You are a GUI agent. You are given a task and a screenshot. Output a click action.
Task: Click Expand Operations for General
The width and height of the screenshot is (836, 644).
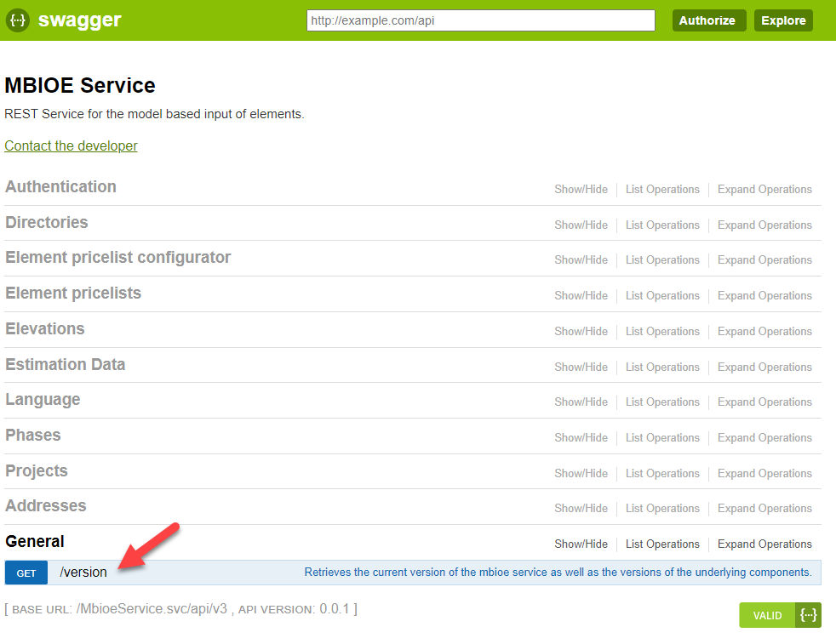tap(764, 544)
